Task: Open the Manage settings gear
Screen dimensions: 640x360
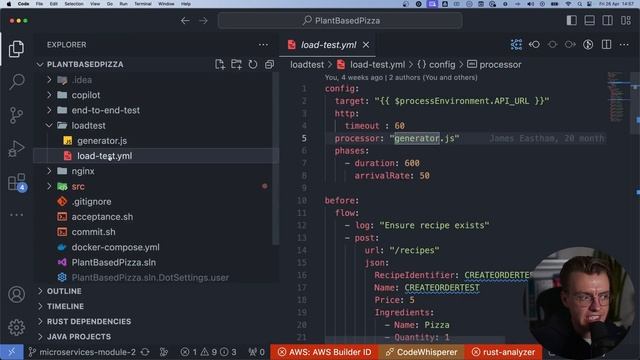Action: (x=16, y=327)
